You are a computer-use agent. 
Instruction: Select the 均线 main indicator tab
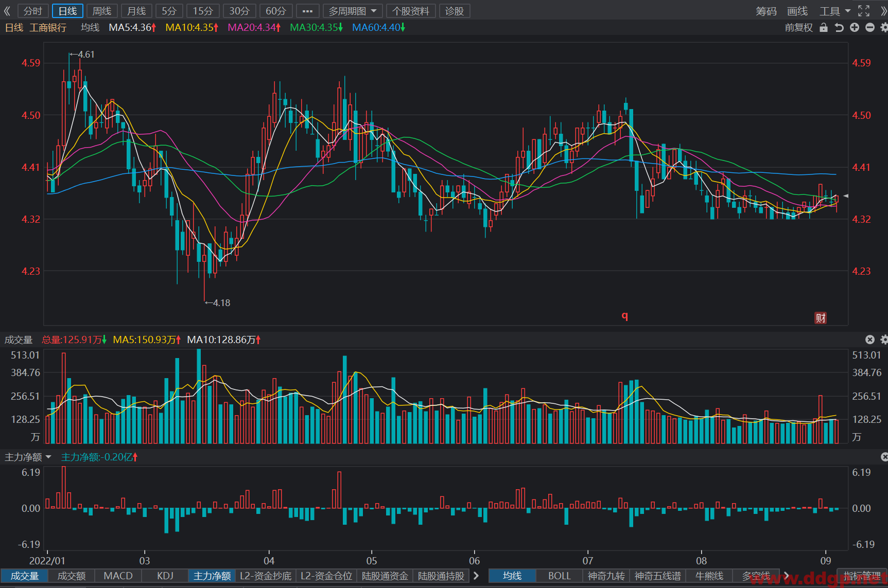coord(512,576)
